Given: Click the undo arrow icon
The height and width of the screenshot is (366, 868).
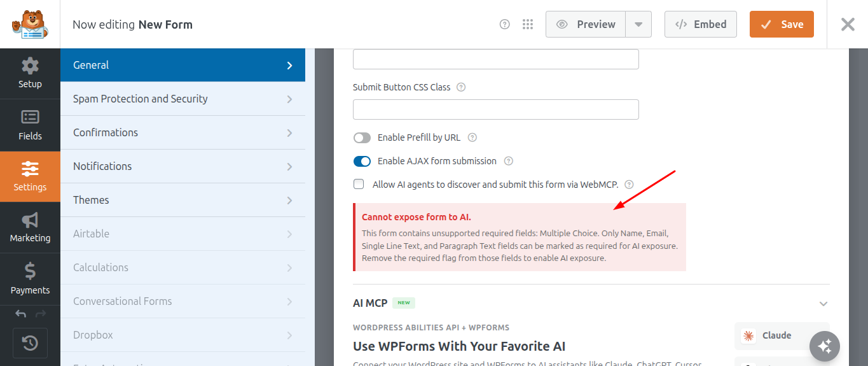Looking at the screenshot, I should (x=20, y=313).
